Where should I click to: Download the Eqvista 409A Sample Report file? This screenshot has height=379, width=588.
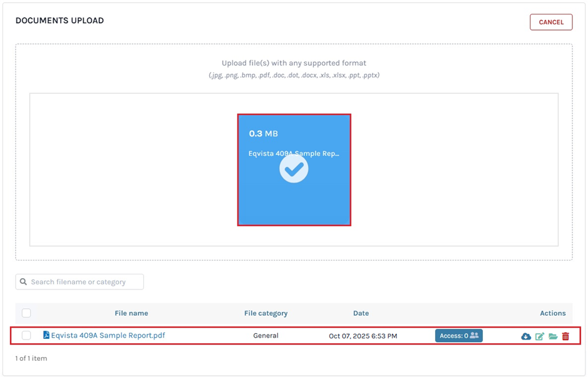pyautogui.click(x=526, y=336)
